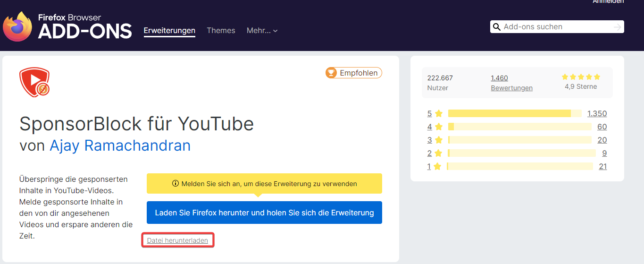Open the Erweiterungen tab
Image resolution: width=644 pixels, height=264 pixels.
pyautogui.click(x=169, y=30)
